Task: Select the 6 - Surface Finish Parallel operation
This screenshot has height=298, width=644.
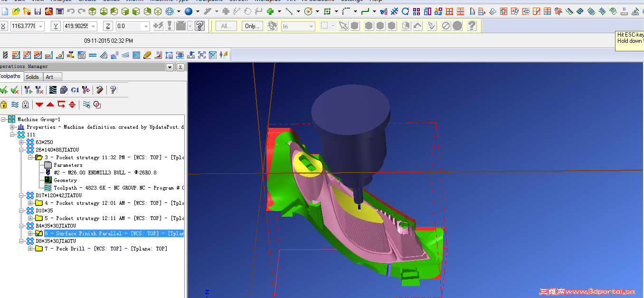Action: point(114,233)
